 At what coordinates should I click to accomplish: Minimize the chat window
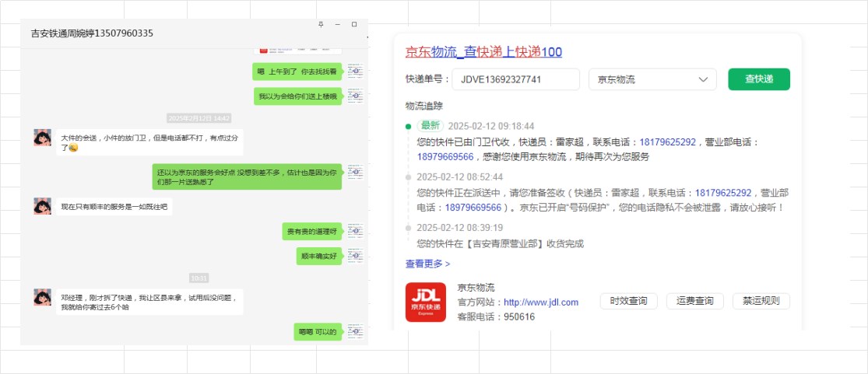(338, 24)
